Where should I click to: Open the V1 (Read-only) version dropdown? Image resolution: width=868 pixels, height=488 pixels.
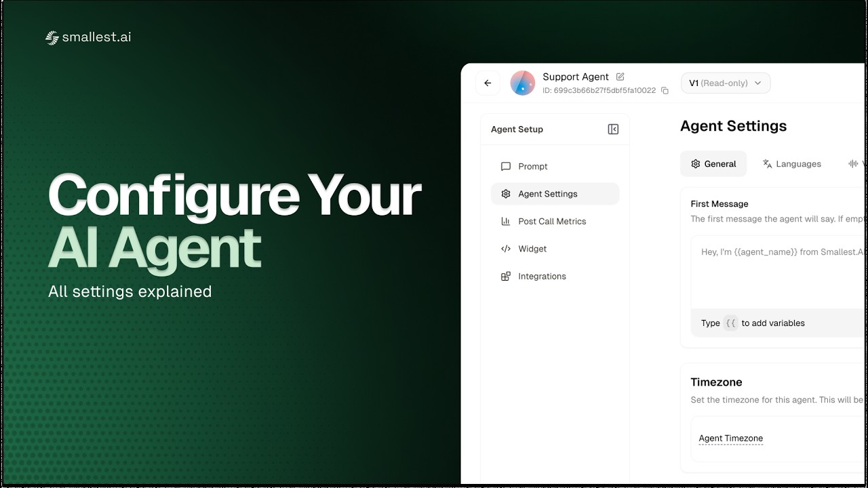point(726,83)
